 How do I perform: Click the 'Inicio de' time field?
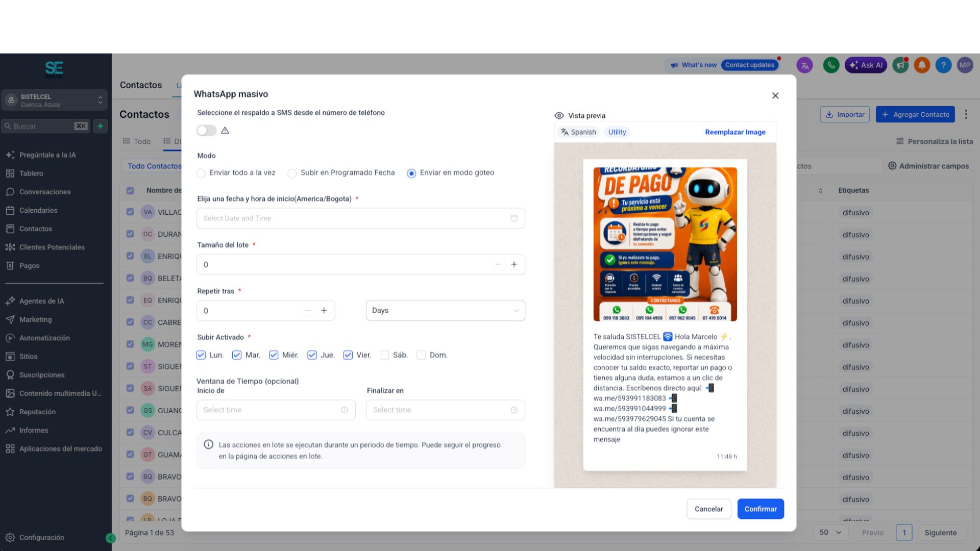point(276,410)
